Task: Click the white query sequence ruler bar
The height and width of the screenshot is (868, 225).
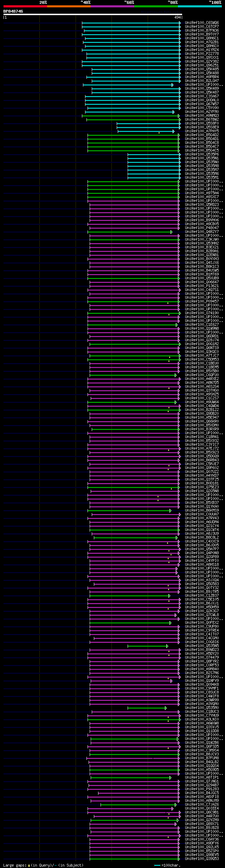Action: click(92, 14)
